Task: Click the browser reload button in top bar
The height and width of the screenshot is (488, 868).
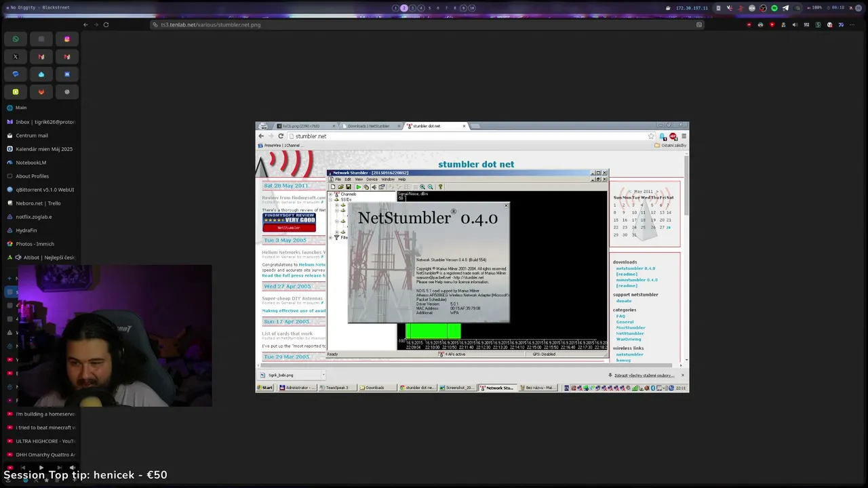Action: [x=106, y=24]
